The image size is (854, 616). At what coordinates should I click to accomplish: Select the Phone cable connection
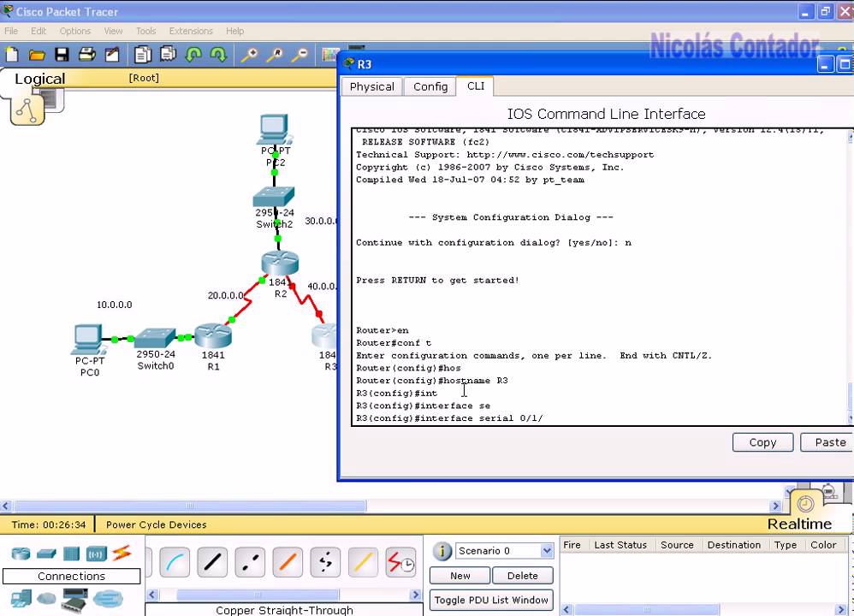(325, 562)
